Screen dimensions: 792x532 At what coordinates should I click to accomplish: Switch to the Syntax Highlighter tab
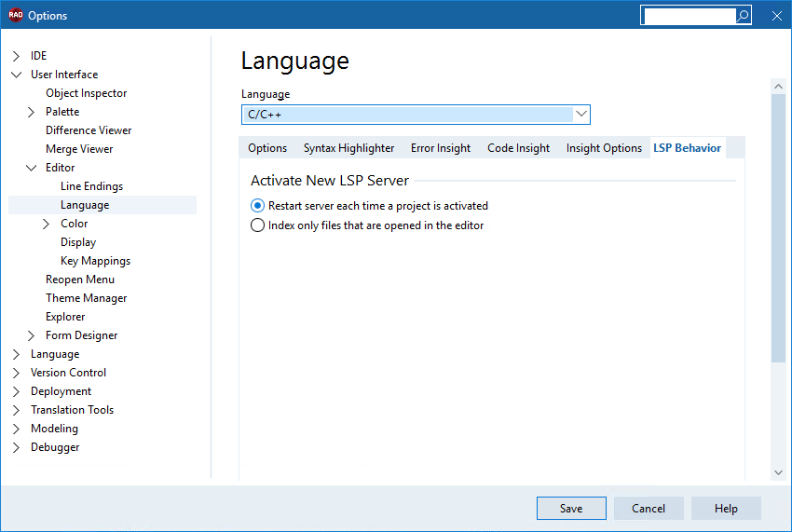pyautogui.click(x=349, y=148)
